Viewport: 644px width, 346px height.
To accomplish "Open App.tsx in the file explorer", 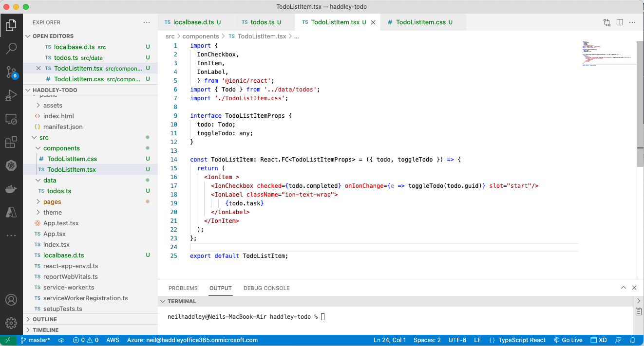I will click(x=54, y=234).
